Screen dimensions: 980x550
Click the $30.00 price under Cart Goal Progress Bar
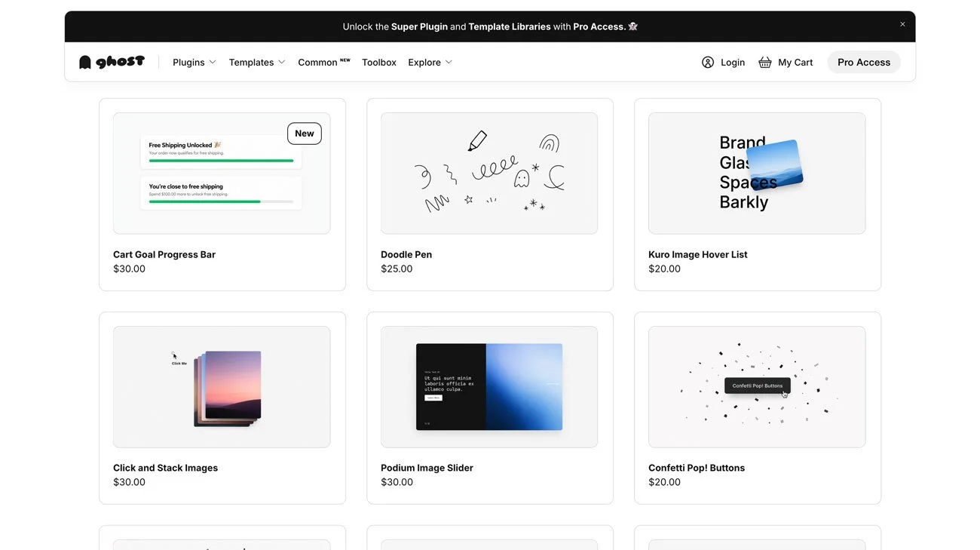pyautogui.click(x=129, y=269)
